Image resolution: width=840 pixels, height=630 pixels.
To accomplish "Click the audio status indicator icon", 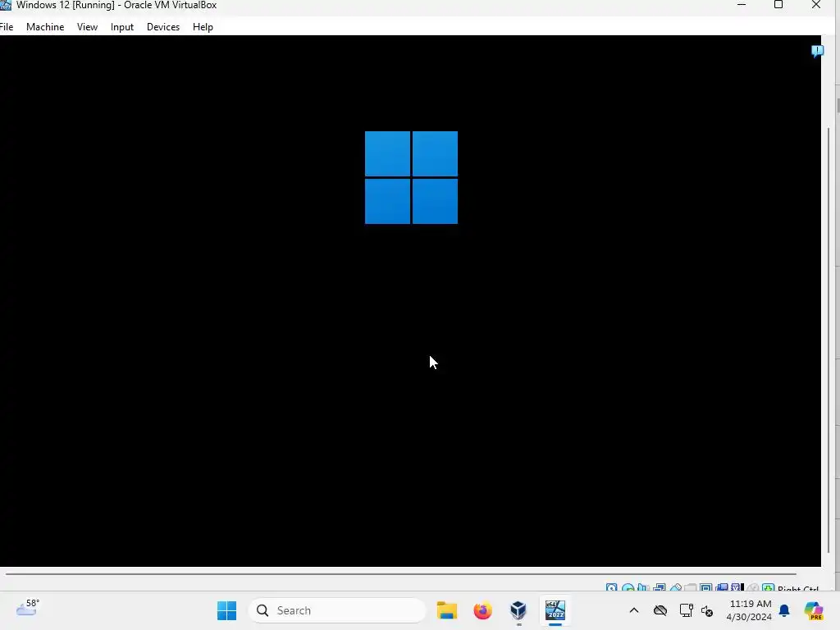I will coord(643,587).
